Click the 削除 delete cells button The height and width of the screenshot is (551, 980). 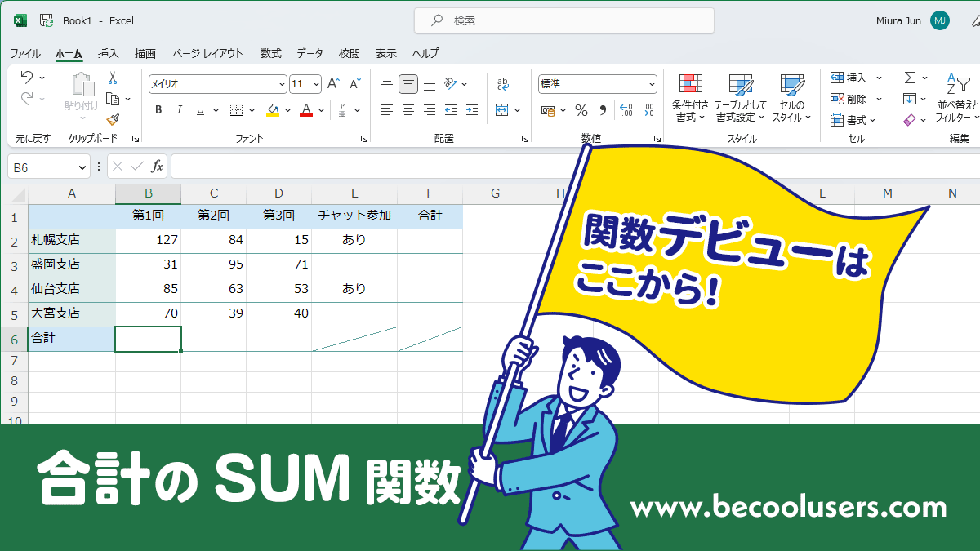(849, 99)
